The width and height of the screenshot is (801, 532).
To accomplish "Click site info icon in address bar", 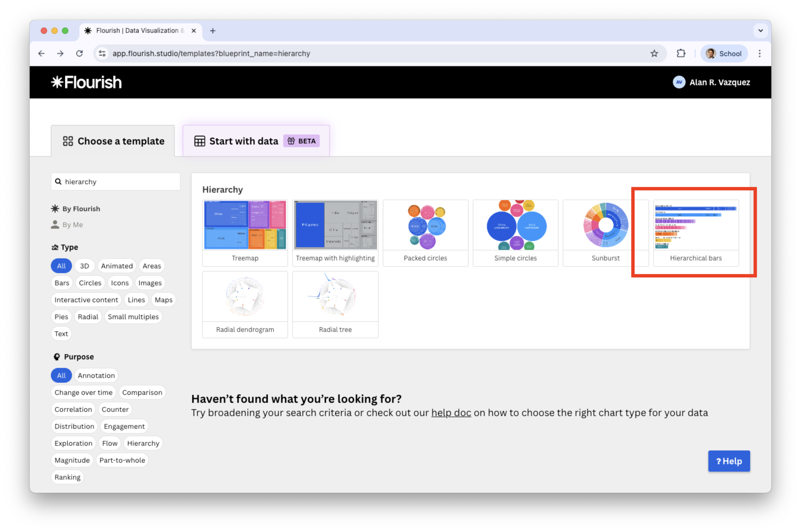I will 102,54.
